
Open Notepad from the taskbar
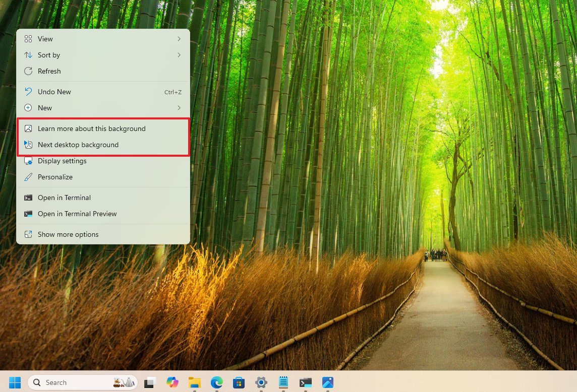[283, 382]
